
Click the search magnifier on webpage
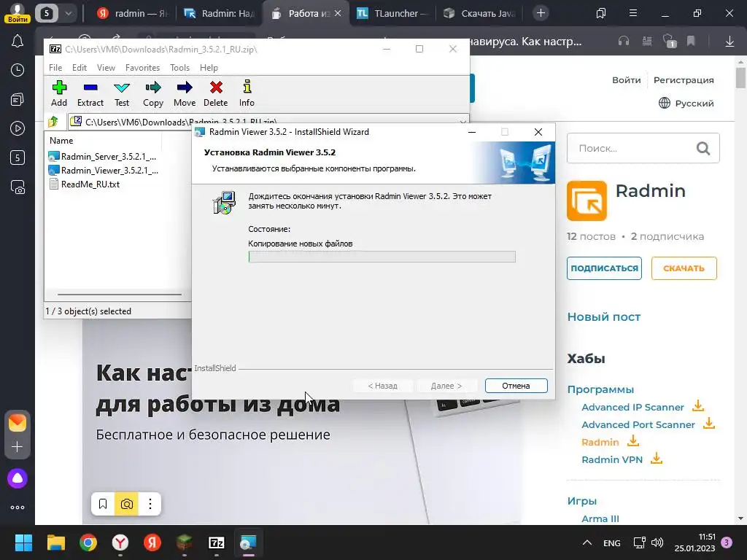(x=703, y=149)
